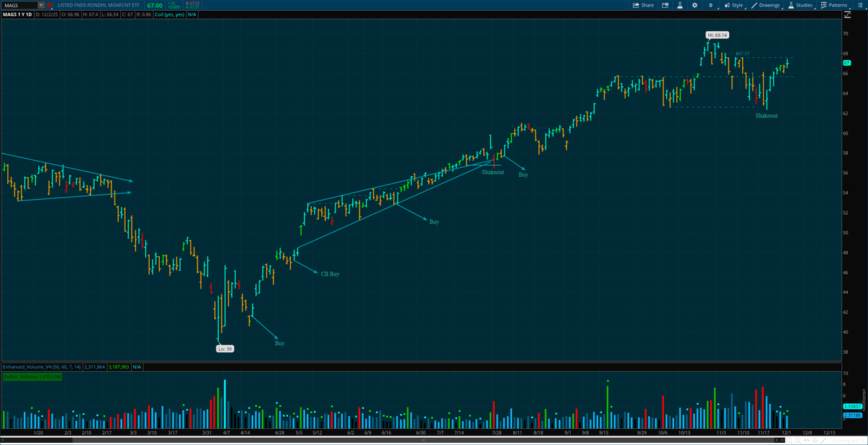Open the D timeframe dropdown
The width and height of the screenshot is (868, 445).
tap(710, 4)
